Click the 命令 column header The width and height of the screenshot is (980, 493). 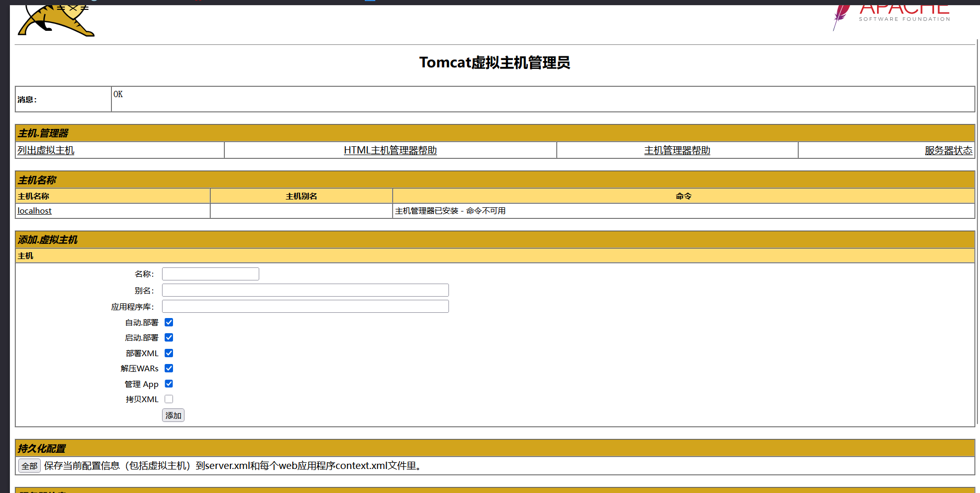[684, 196]
